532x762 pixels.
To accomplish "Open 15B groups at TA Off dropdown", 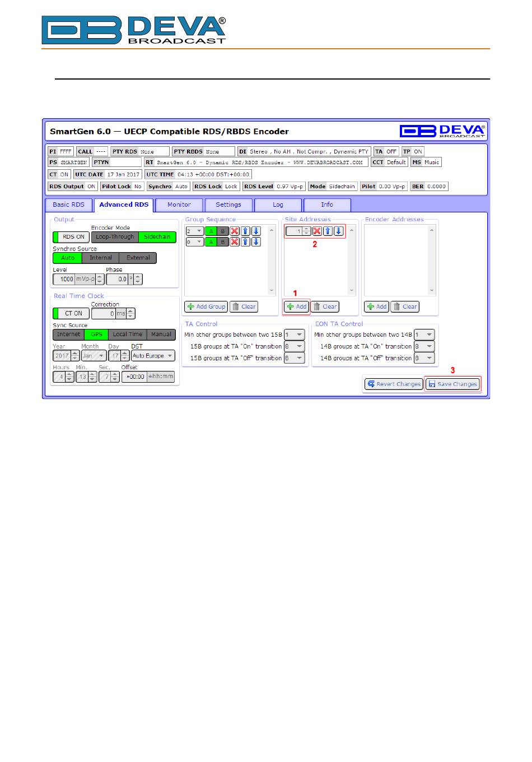I will tap(294, 358).
